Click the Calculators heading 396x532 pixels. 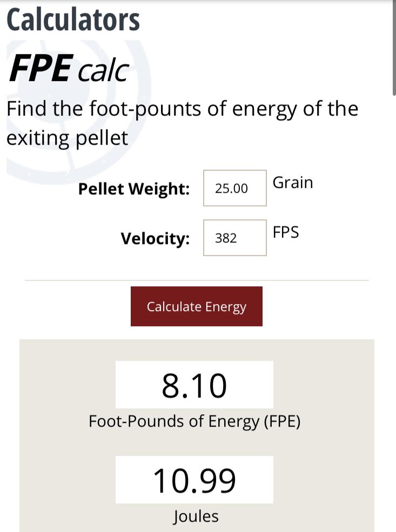click(73, 19)
